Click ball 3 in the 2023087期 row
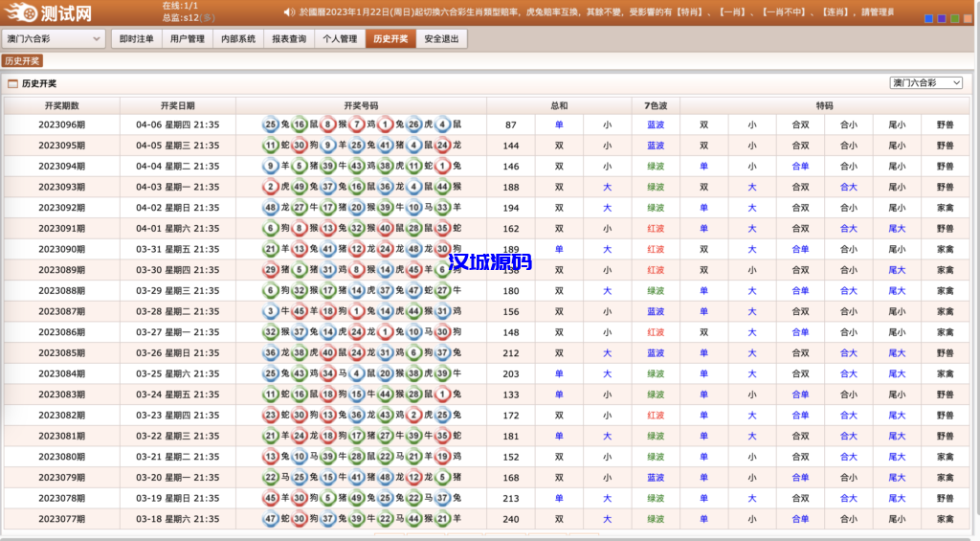The height and width of the screenshot is (541, 980). pos(270,311)
